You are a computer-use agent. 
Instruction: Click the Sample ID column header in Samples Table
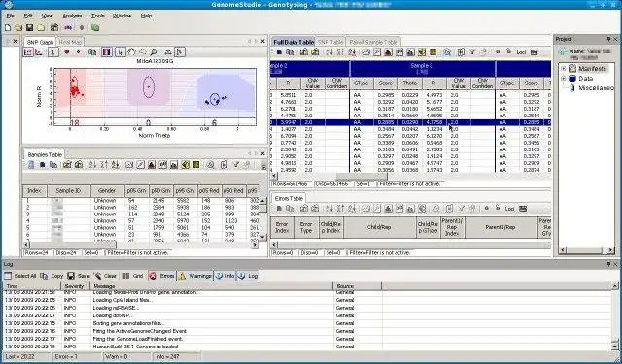coord(68,191)
